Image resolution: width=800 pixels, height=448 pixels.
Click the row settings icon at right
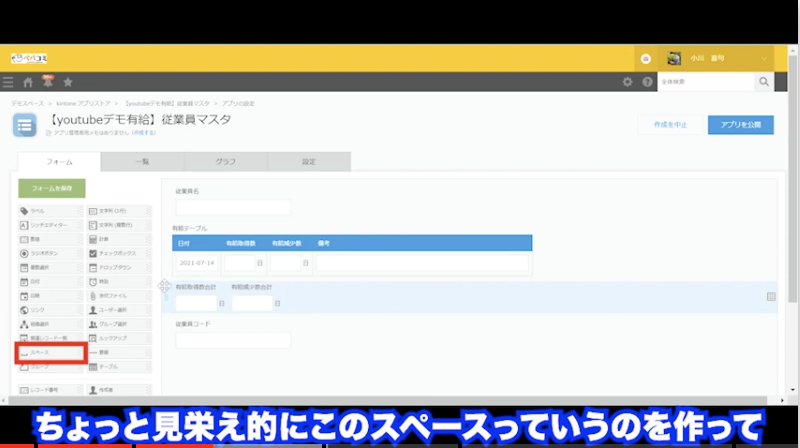pyautogui.click(x=771, y=296)
